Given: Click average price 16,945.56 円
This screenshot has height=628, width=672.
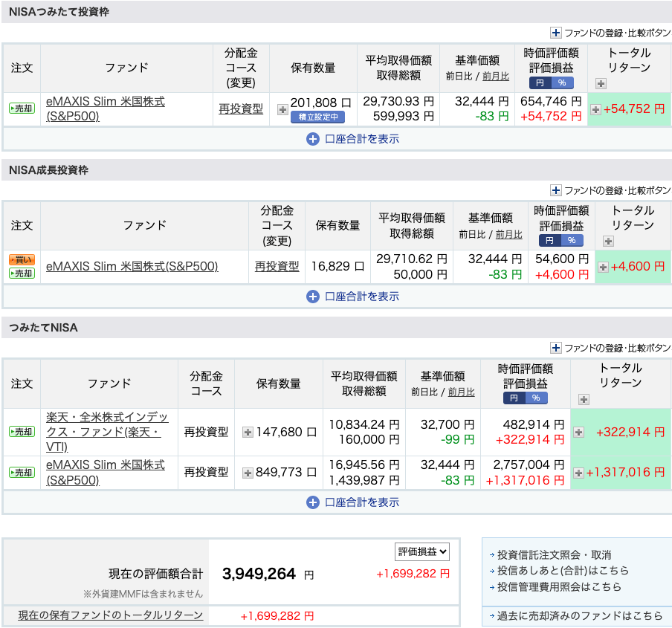Looking at the screenshot, I should (x=364, y=464).
